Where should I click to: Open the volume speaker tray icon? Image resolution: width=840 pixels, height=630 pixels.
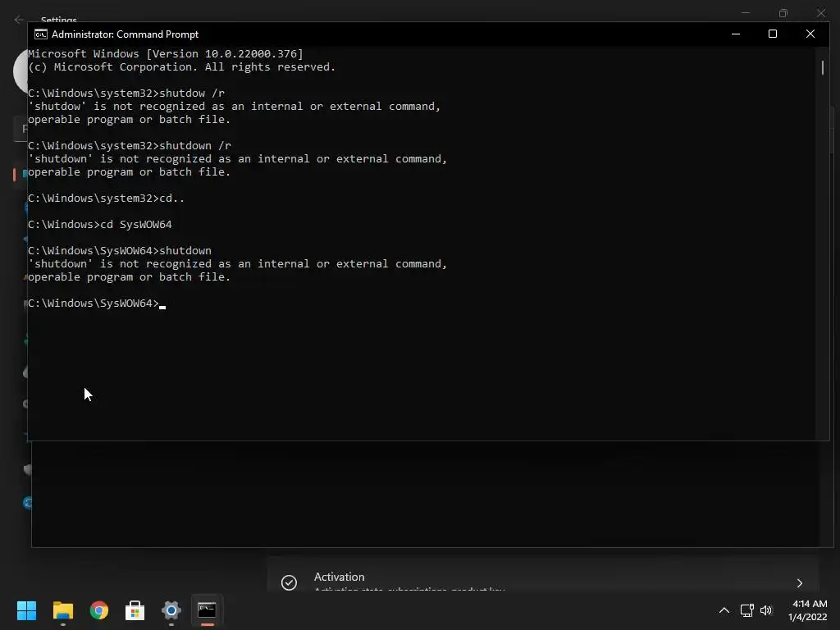pos(766,610)
